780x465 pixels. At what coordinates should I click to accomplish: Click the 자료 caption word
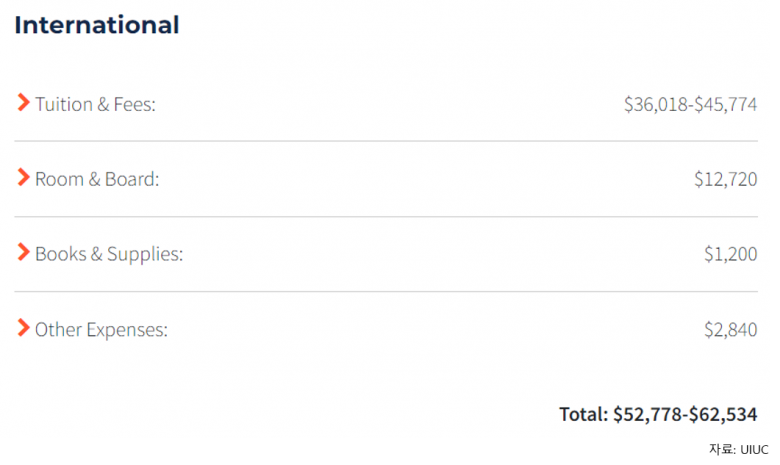721,448
